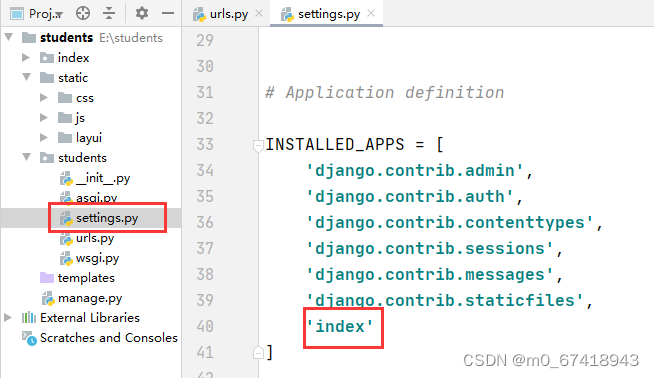Open wsgi.py in project tree
Screen dimensions: 654x378
click(x=98, y=258)
